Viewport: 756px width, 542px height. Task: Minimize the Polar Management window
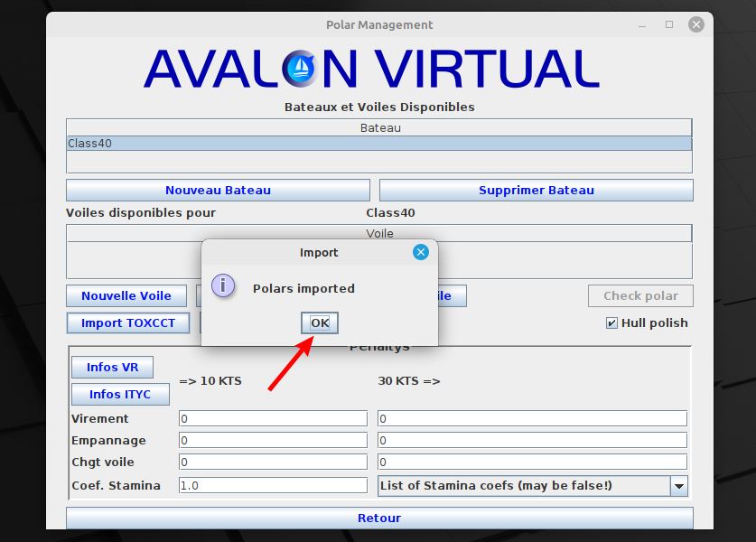coord(643,24)
